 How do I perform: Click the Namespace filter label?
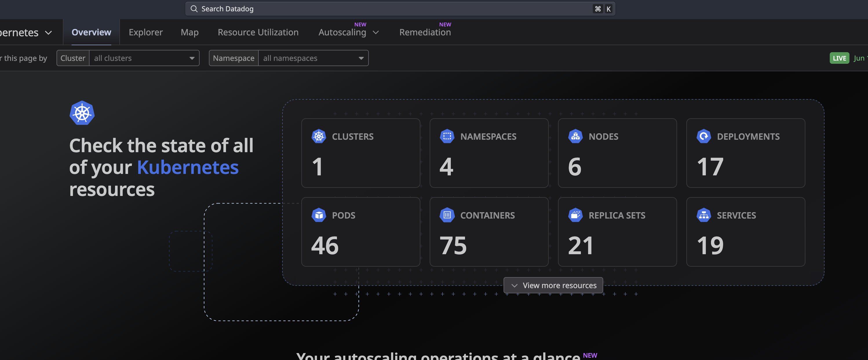(x=234, y=58)
